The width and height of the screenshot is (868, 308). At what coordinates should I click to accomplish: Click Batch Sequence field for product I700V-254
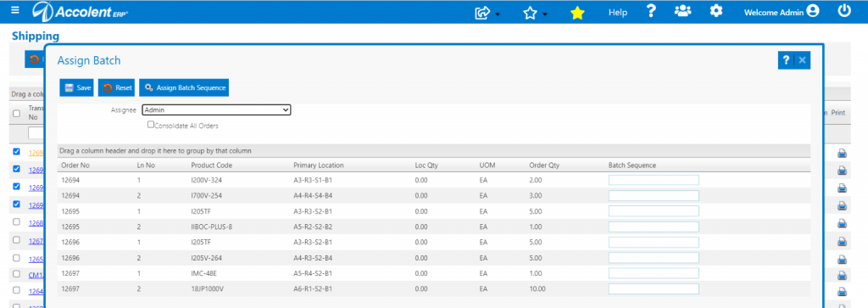(x=654, y=195)
